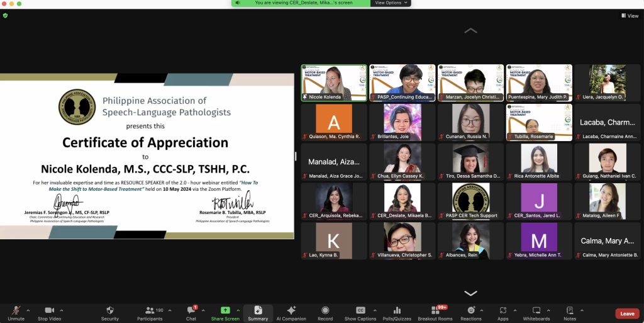Turn on Show Captions

360,313
